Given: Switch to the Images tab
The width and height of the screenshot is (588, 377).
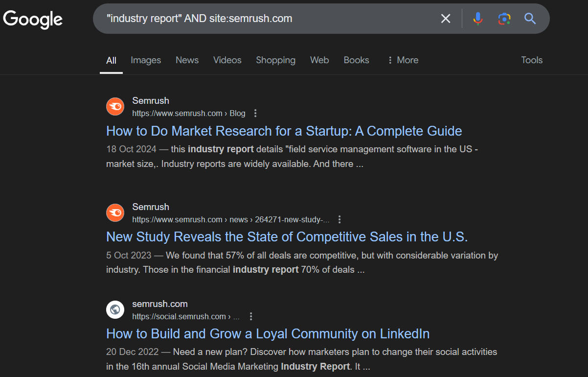Looking at the screenshot, I should pyautogui.click(x=146, y=60).
